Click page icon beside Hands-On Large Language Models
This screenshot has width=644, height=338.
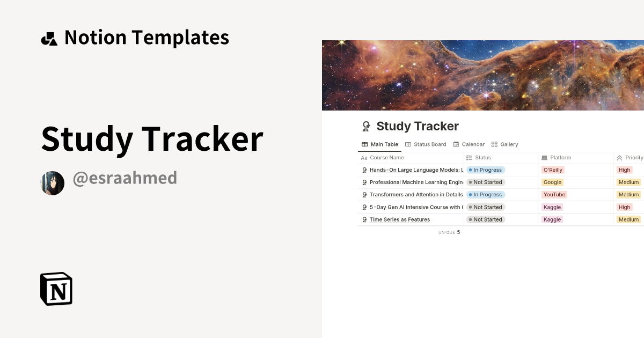click(364, 170)
